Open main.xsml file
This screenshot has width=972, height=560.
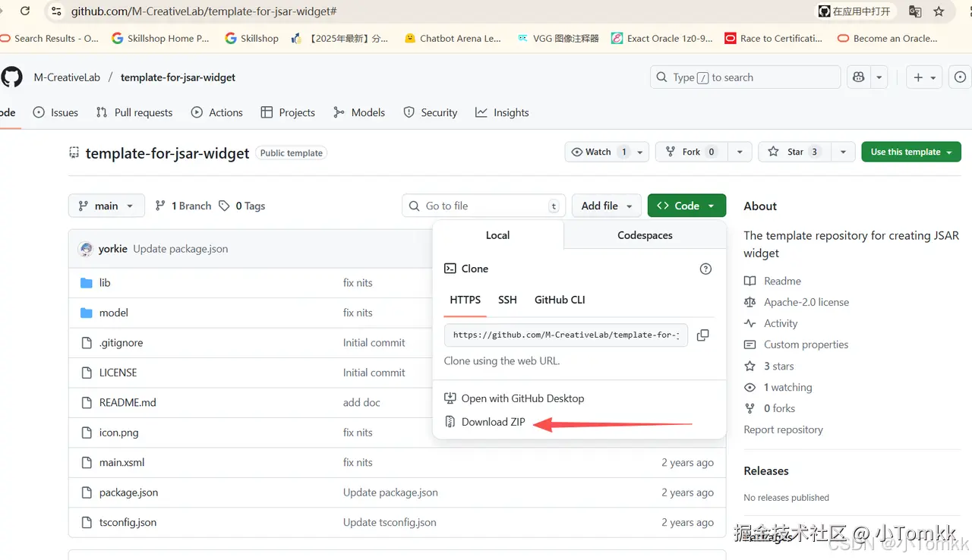(121, 463)
